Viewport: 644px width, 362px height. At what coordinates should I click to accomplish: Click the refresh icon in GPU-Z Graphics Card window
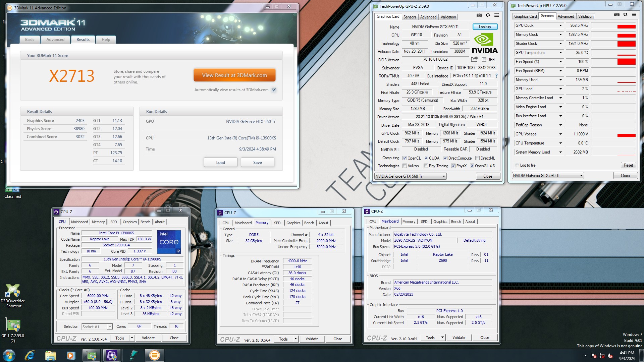click(x=488, y=15)
